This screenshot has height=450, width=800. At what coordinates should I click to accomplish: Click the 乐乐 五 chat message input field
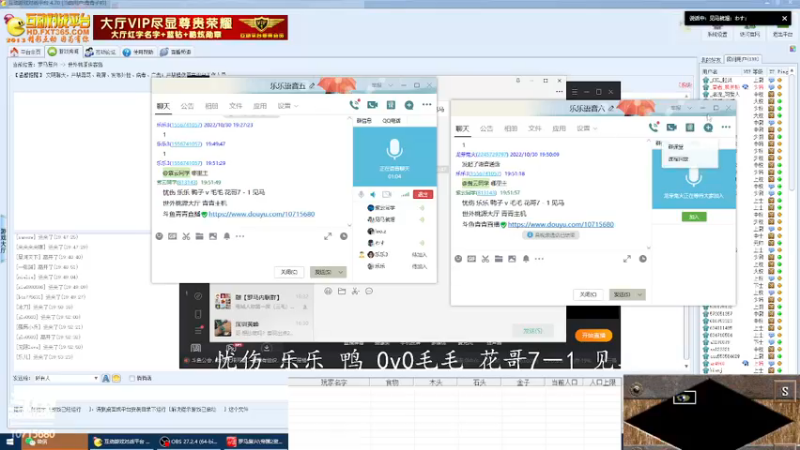point(253,253)
